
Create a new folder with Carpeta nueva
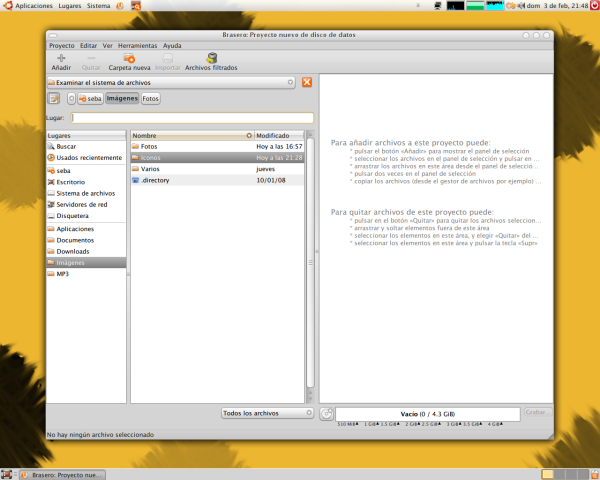point(129,62)
